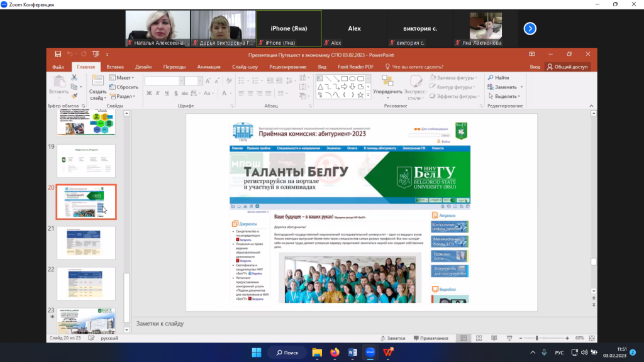Pick the oval shape in shapes gallery

[x=352, y=79]
